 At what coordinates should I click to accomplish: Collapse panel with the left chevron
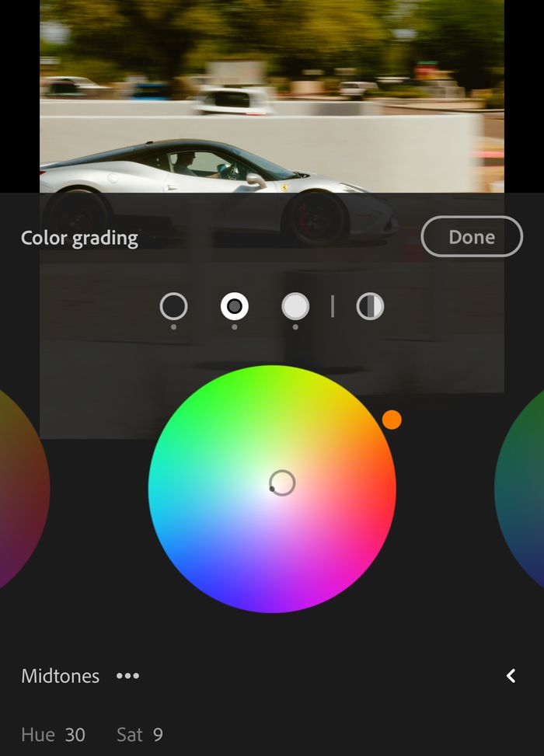coord(511,676)
